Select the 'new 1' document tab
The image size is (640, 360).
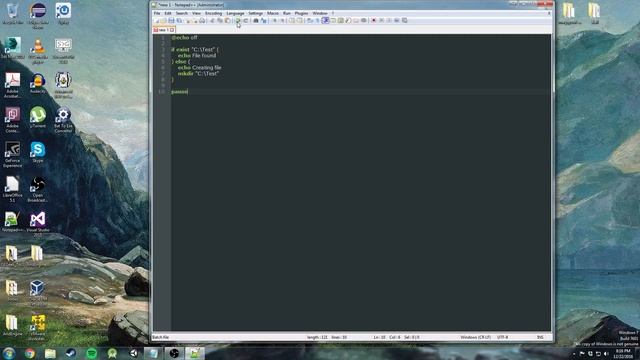[x=164, y=30]
